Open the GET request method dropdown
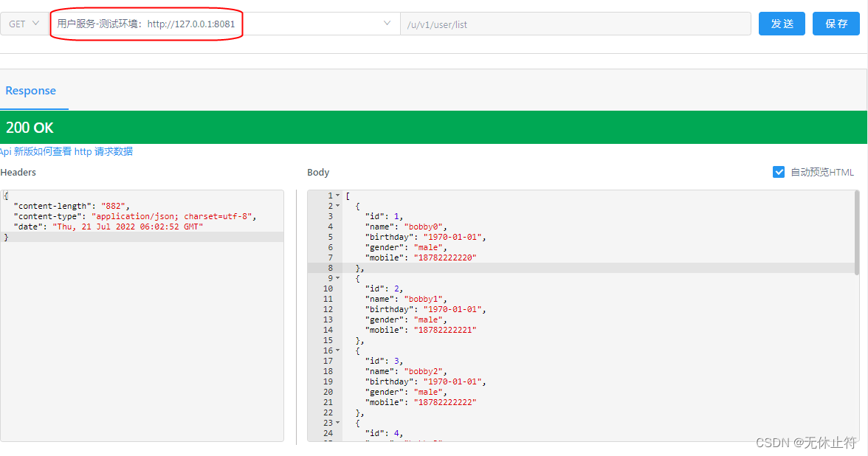Screen dimensions: 868x456 (24, 24)
